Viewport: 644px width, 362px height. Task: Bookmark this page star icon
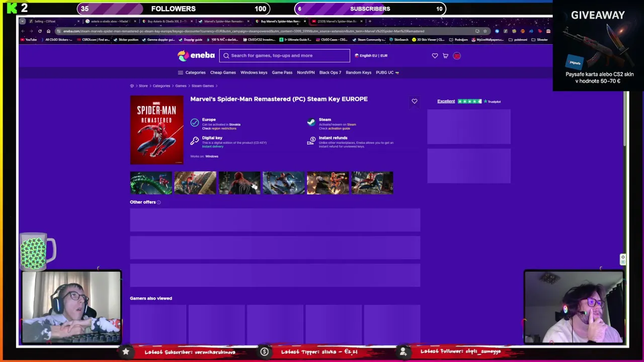(485, 31)
